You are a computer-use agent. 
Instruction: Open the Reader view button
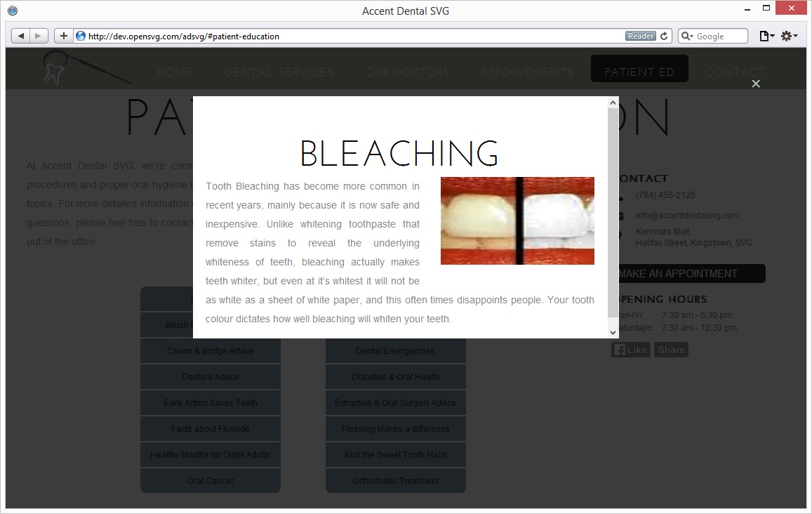click(x=641, y=36)
